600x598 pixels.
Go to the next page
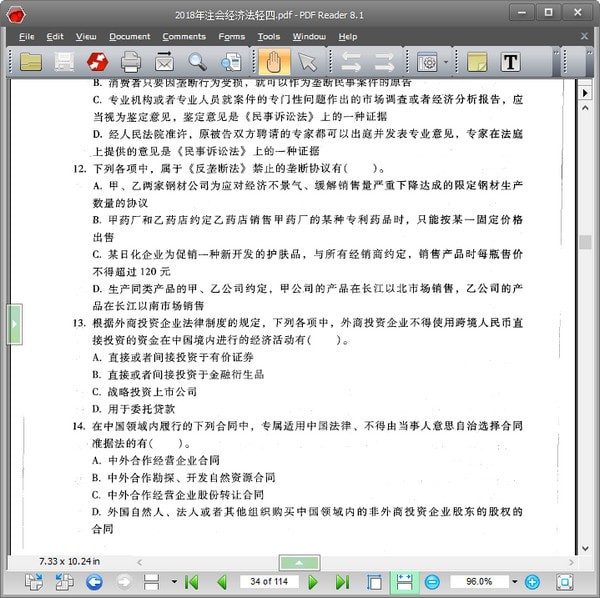coord(313,582)
